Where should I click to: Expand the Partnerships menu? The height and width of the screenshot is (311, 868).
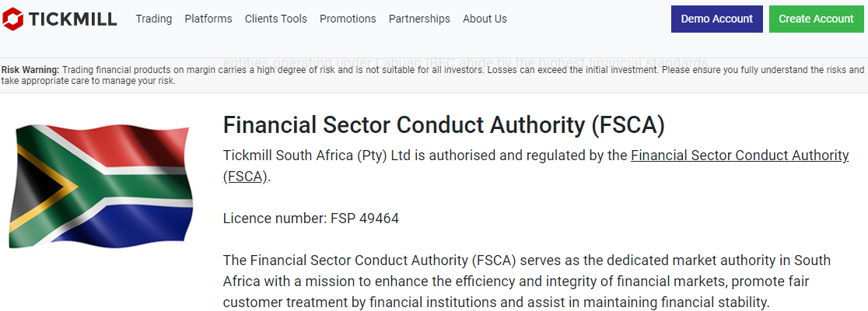[x=419, y=19]
